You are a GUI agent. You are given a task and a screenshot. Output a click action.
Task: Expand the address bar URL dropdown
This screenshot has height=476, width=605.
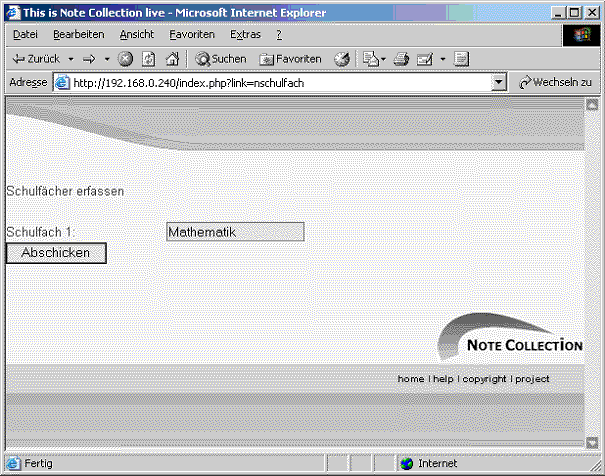[500, 83]
